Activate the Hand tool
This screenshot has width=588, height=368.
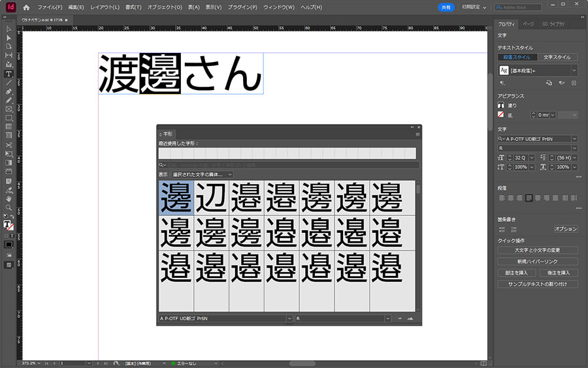click(8, 198)
